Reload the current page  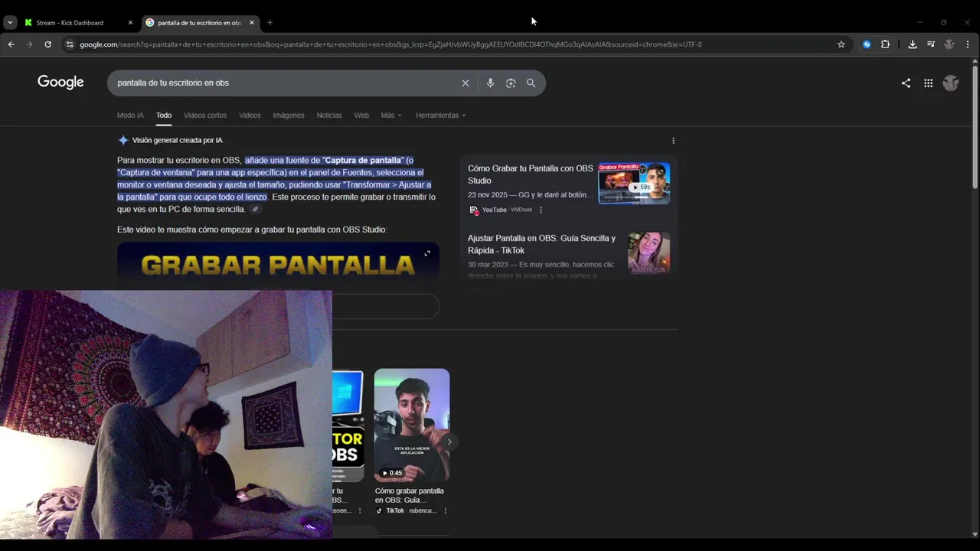47,44
